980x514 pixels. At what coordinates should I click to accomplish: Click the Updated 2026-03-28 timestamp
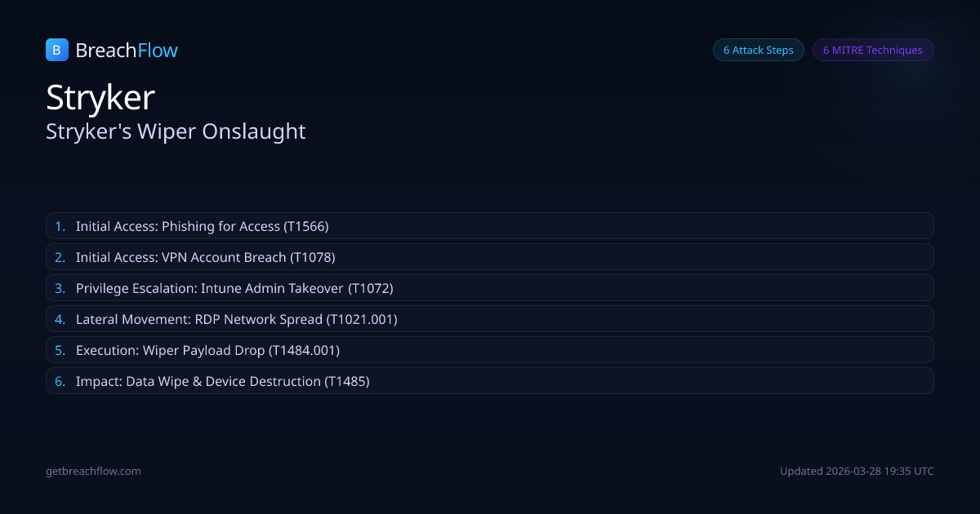(857, 471)
